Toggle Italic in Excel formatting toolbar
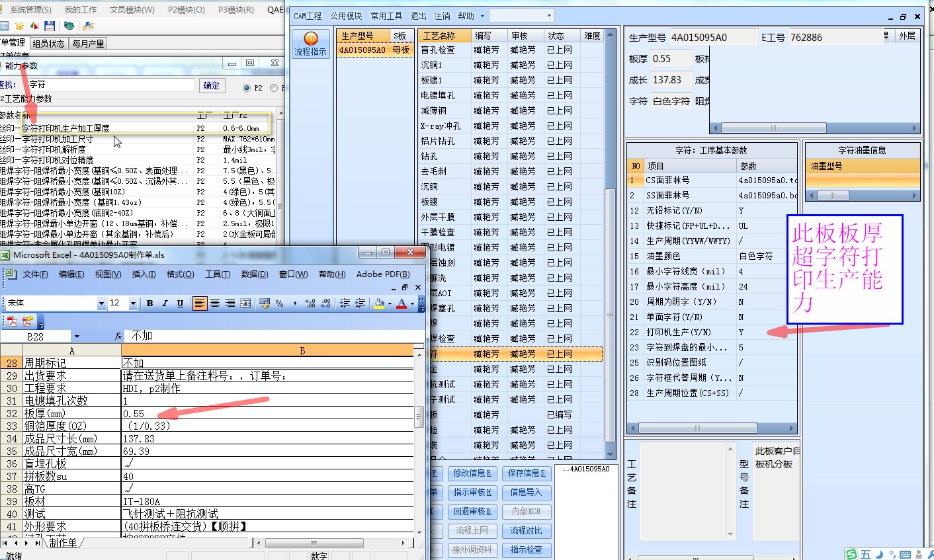 click(165, 303)
